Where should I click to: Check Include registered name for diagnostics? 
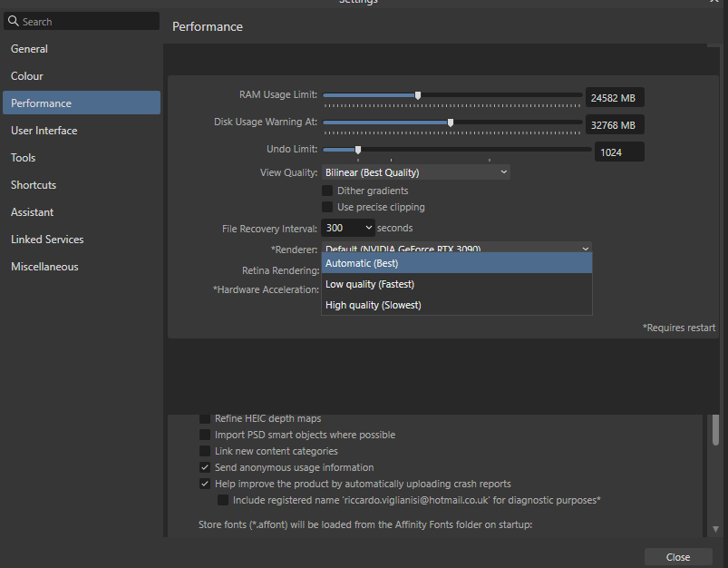pos(222,499)
